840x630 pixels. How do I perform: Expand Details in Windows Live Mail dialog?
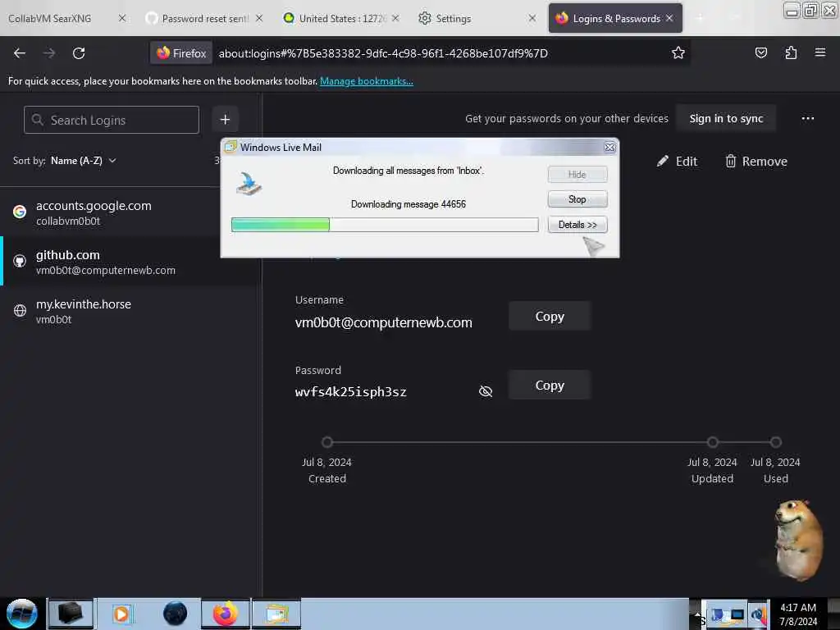pos(577,225)
